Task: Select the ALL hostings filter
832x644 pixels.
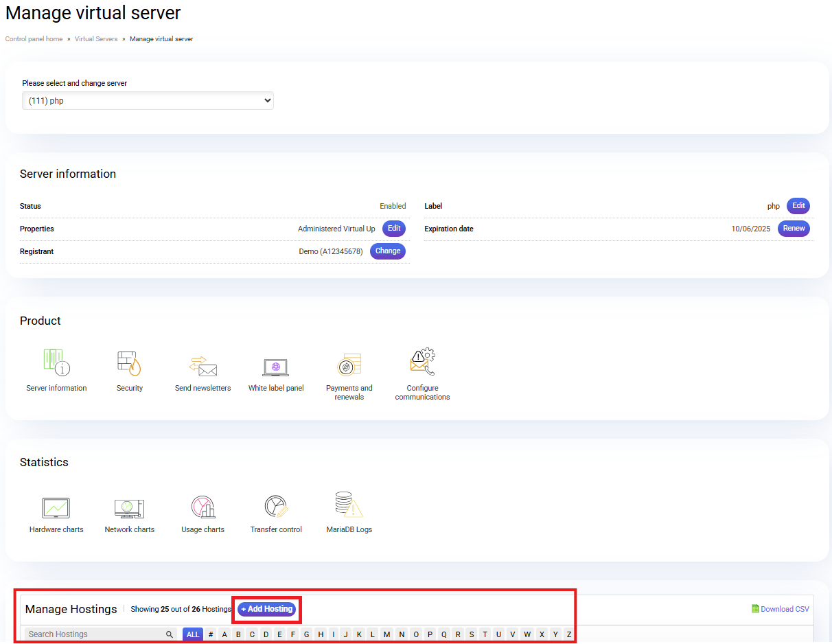Action: pyautogui.click(x=193, y=634)
